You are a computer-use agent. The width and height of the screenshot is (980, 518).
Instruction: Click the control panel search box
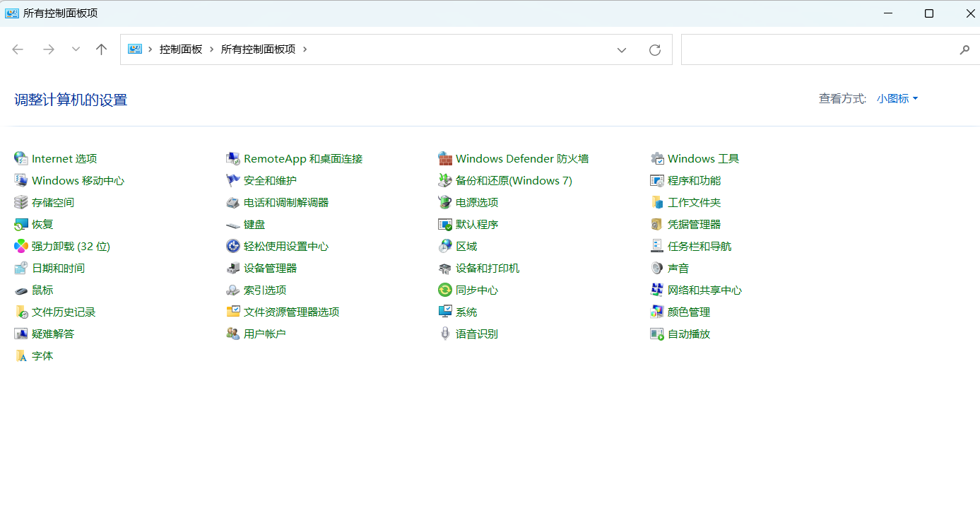click(830, 49)
